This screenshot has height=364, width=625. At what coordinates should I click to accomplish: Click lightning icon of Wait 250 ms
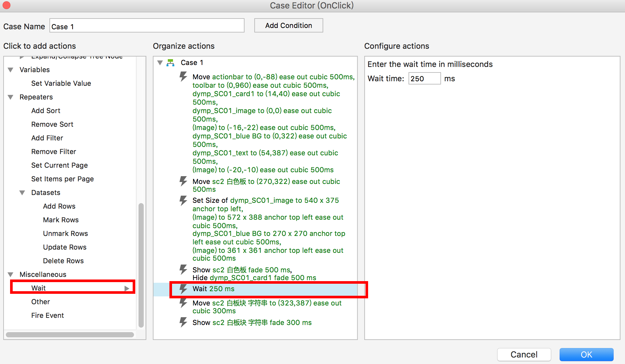[x=183, y=289]
